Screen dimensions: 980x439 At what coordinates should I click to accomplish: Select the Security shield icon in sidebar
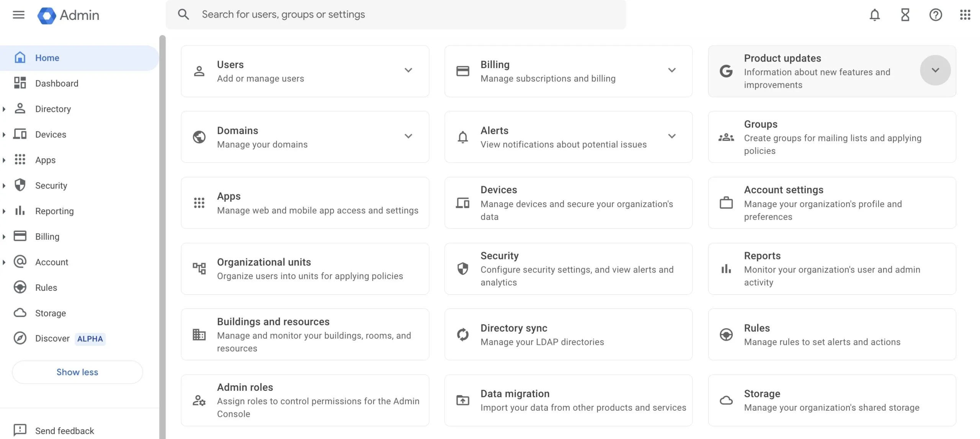coord(20,185)
